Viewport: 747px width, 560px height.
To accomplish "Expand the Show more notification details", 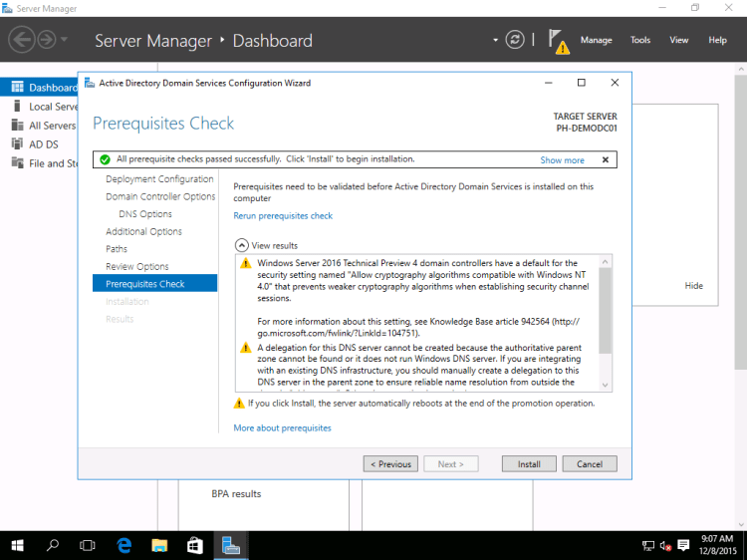I will tap(562, 159).
